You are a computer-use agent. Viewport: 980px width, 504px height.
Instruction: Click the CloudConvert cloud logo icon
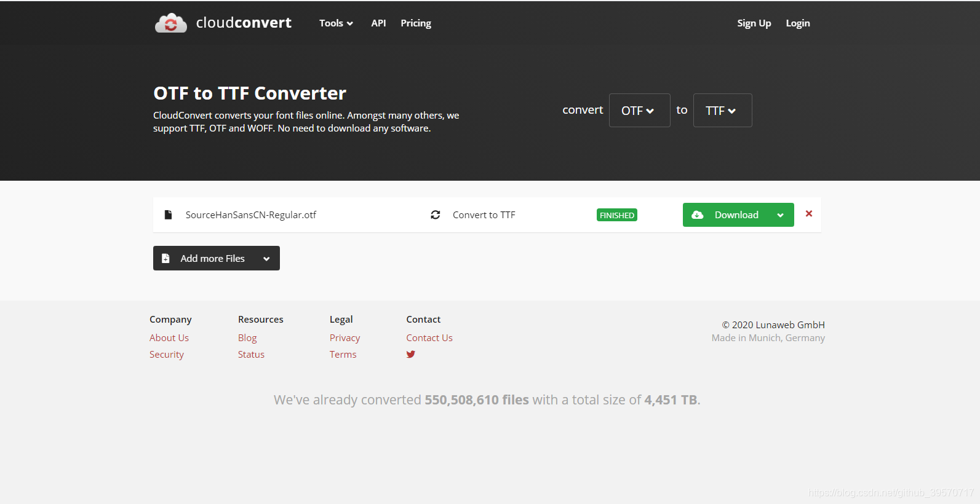[170, 23]
